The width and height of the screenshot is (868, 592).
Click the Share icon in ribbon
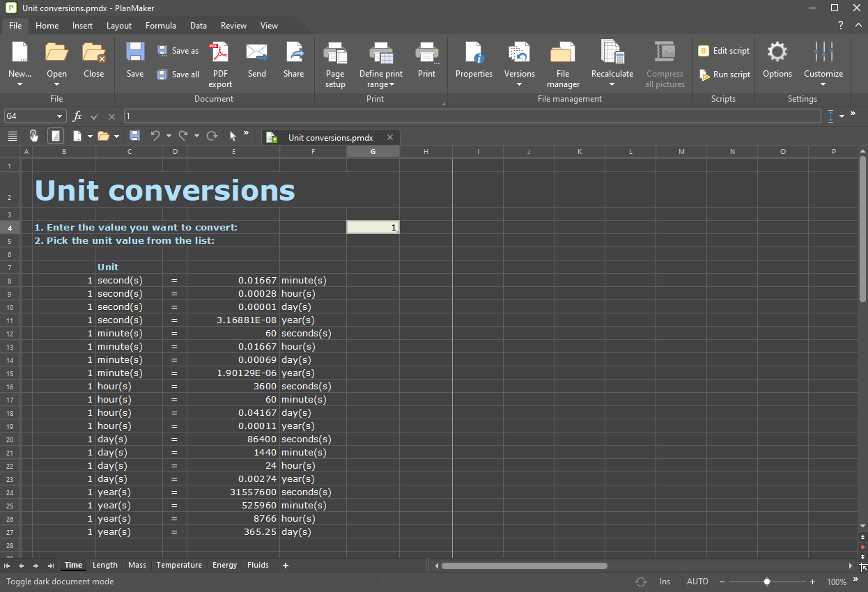293,53
